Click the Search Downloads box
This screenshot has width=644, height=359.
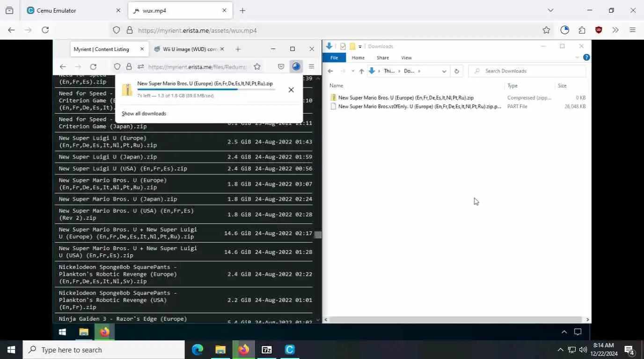pos(527,71)
